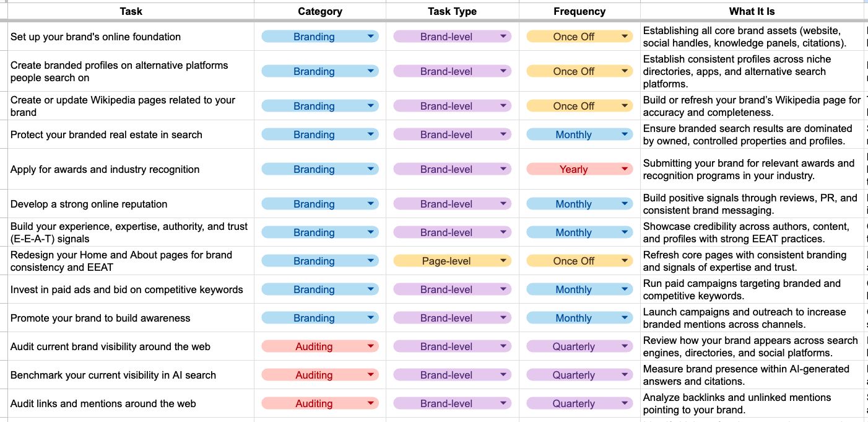Open the Page-level task type dropdown
The height and width of the screenshot is (422, 868).
tap(503, 261)
